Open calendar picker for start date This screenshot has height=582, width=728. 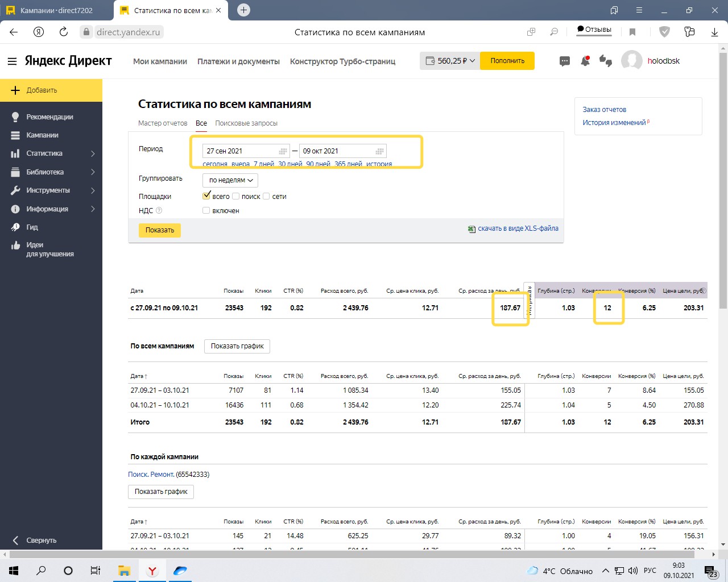tap(283, 151)
